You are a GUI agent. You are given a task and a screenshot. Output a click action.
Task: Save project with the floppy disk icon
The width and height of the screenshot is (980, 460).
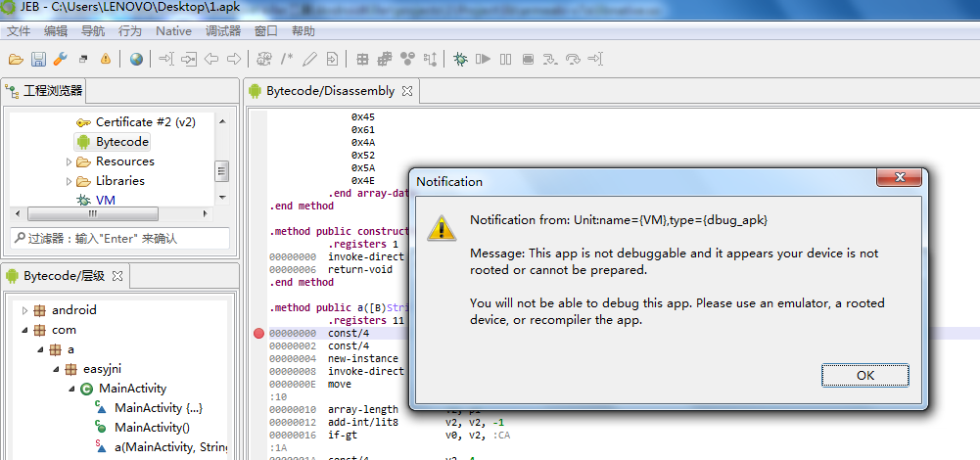coord(39,60)
